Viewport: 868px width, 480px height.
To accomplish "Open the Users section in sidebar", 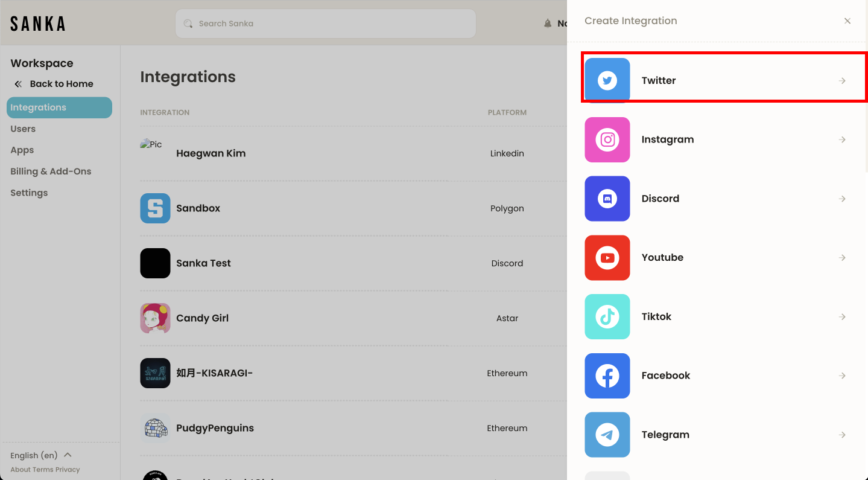I will tap(23, 129).
